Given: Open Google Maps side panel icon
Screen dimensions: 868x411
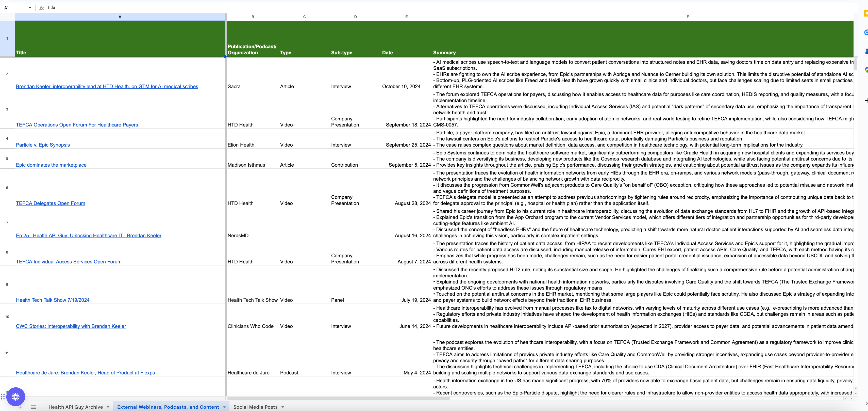Looking at the screenshot, I should [x=866, y=70].
